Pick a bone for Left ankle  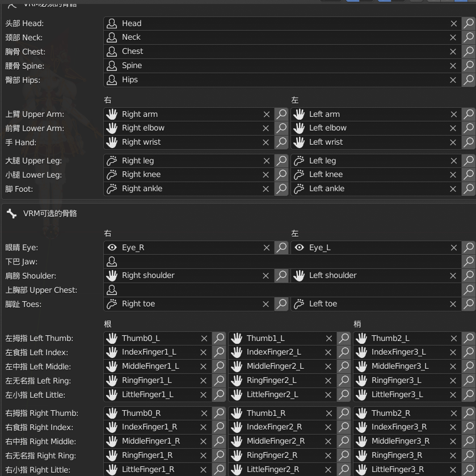pos(469,189)
